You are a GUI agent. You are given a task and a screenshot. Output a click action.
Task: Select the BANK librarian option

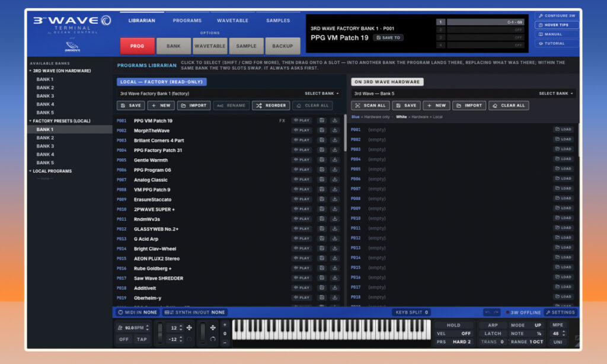click(174, 46)
